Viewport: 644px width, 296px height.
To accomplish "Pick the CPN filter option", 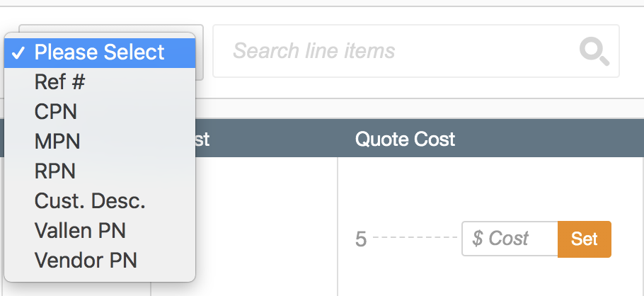I will click(56, 112).
